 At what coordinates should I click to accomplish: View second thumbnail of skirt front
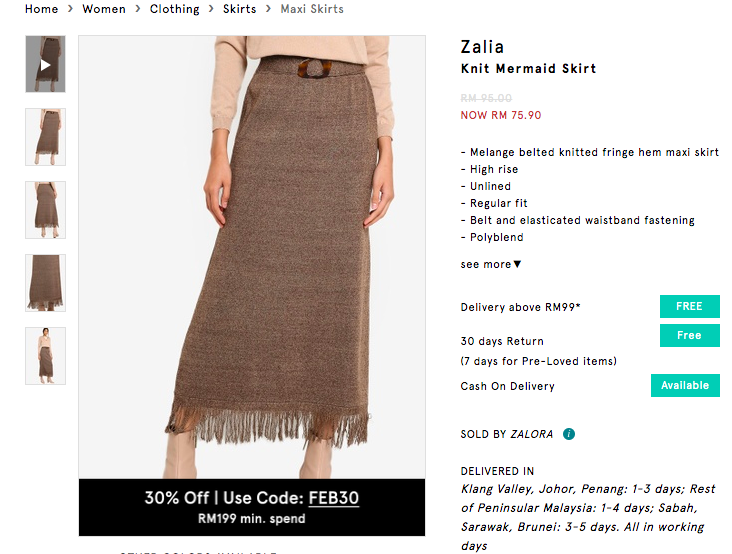(45, 137)
